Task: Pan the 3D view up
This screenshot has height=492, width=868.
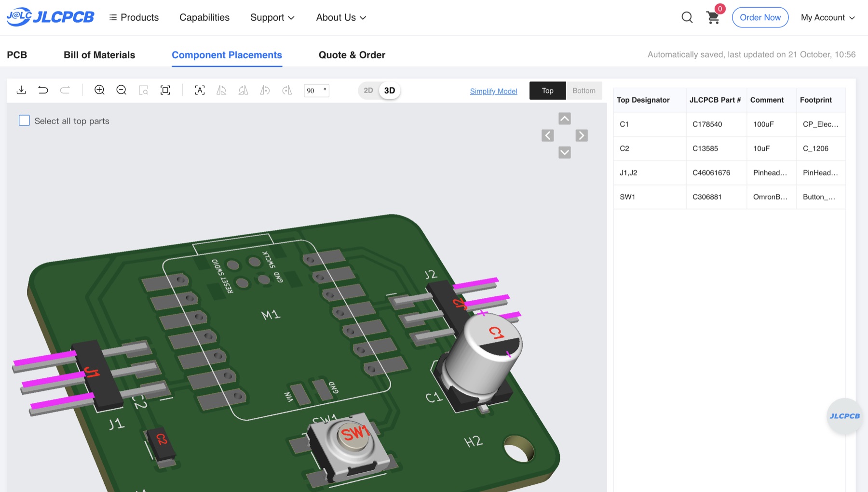Action: [x=565, y=119]
